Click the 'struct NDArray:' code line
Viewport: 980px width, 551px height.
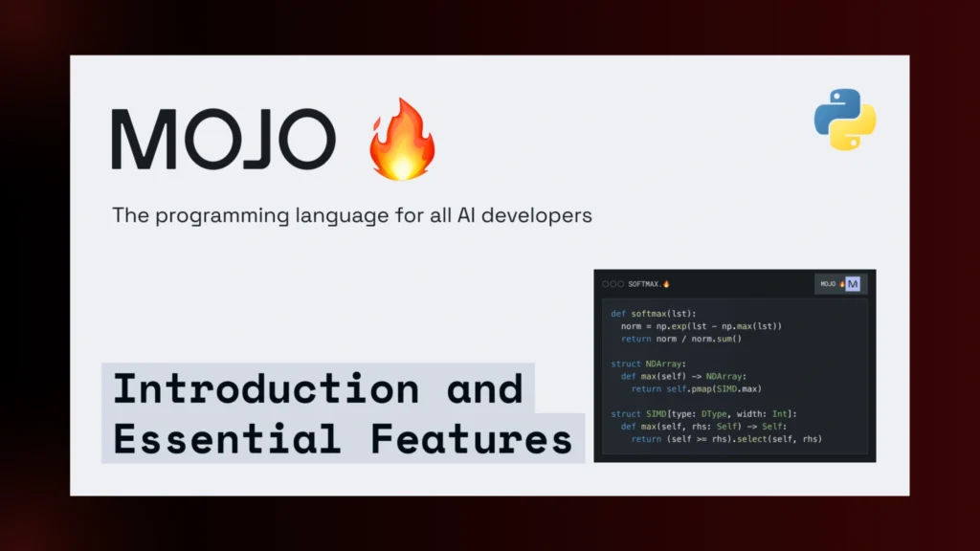[648, 364]
